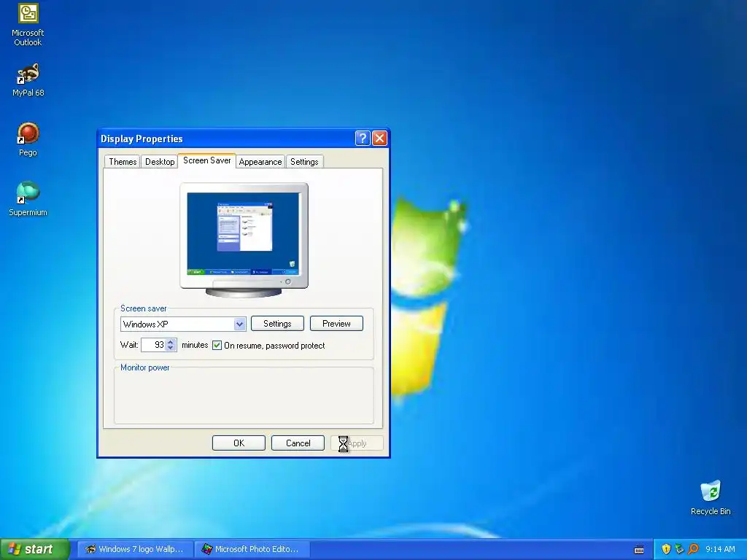This screenshot has width=747, height=560.
Task: Click OK in Display Properties
Action: (239, 443)
